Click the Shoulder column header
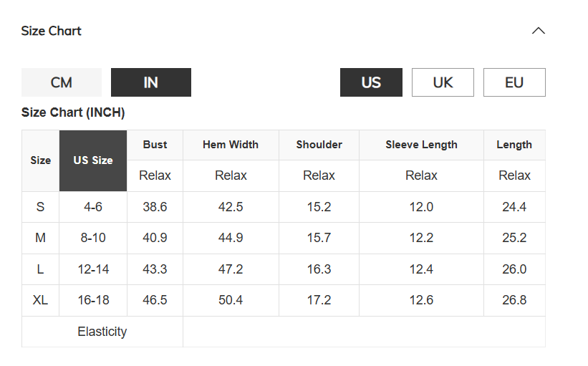 click(319, 145)
